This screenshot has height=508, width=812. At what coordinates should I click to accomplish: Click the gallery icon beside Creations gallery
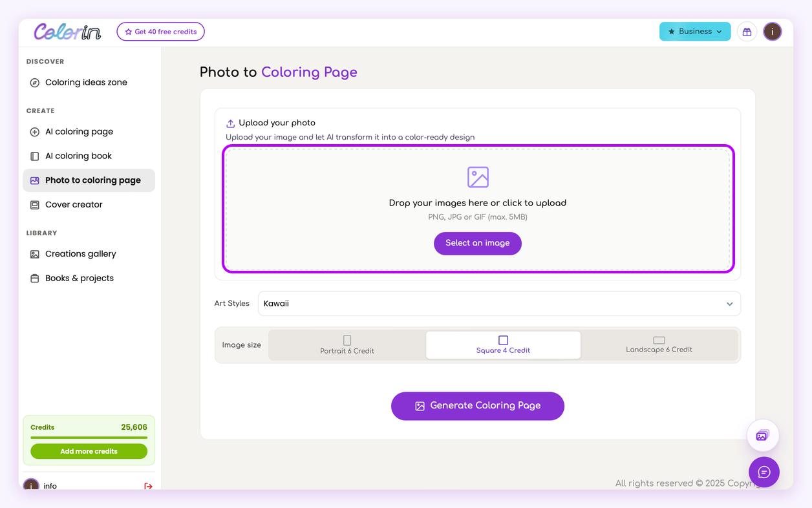pos(35,255)
